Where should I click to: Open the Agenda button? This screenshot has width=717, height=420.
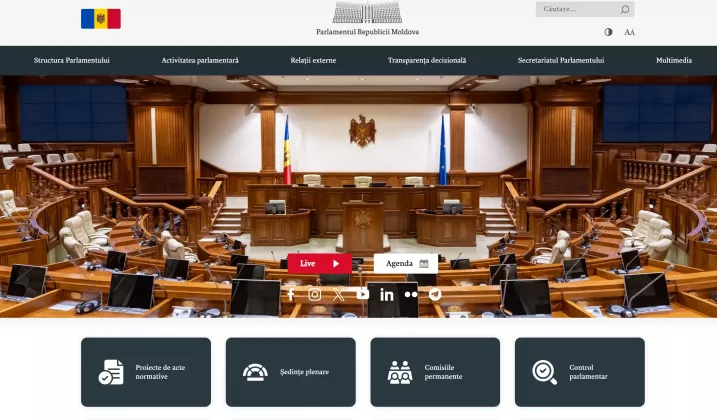(x=406, y=264)
